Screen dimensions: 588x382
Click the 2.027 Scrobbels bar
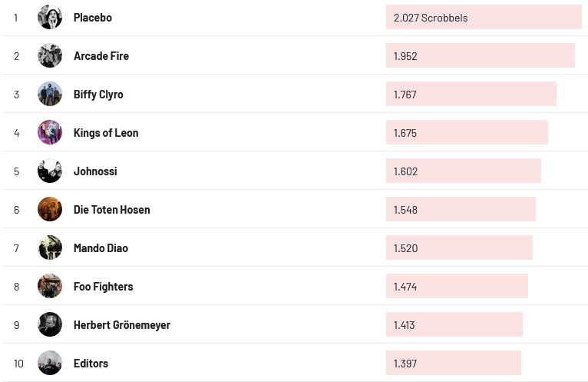[484, 17]
